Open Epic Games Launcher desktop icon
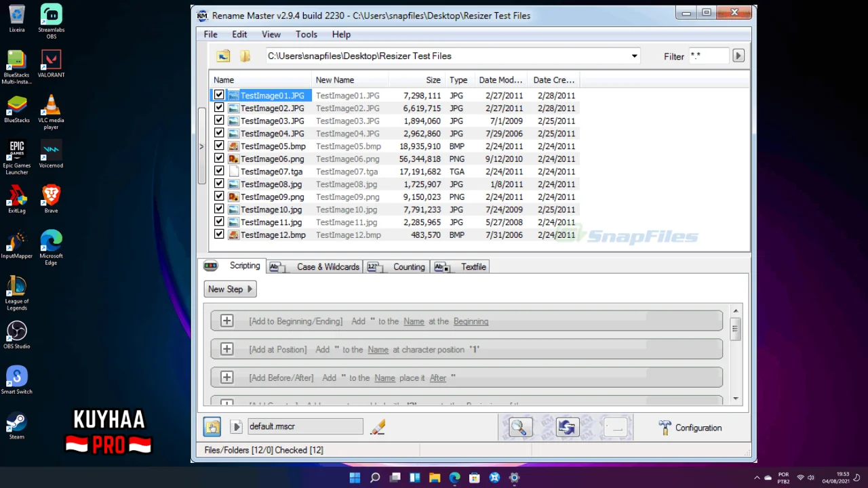This screenshot has height=488, width=868. [x=17, y=157]
